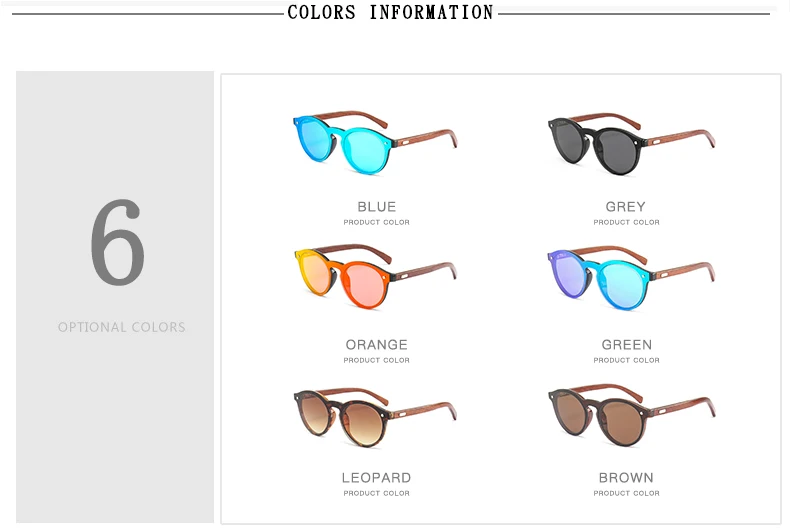
Task: Click the COLORS INFORMATION heading
Action: coord(390,12)
